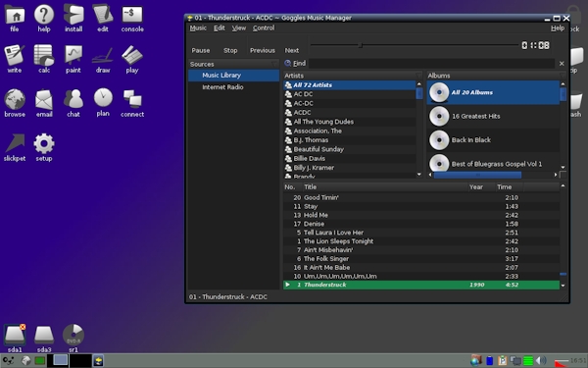
Task: Go to Previous track
Action: 263,50
